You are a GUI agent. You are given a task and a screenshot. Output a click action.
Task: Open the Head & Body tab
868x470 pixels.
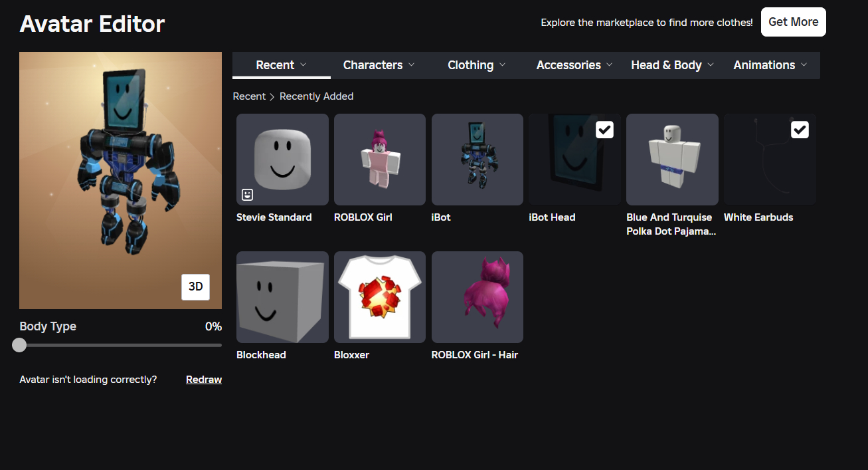(x=673, y=65)
